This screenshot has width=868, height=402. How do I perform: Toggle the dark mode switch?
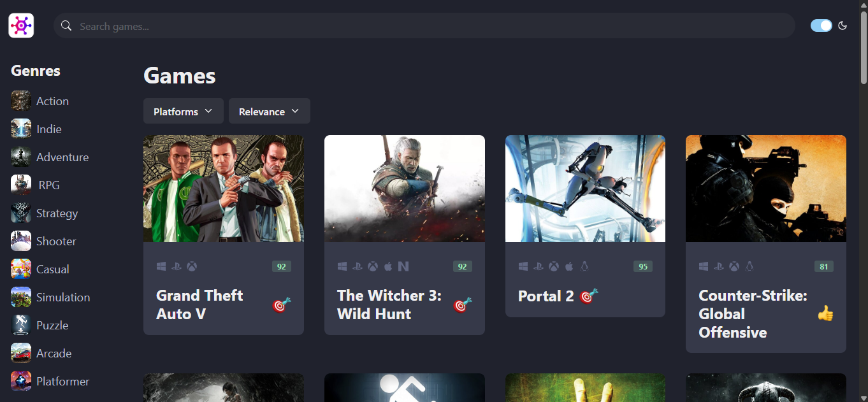(x=821, y=25)
